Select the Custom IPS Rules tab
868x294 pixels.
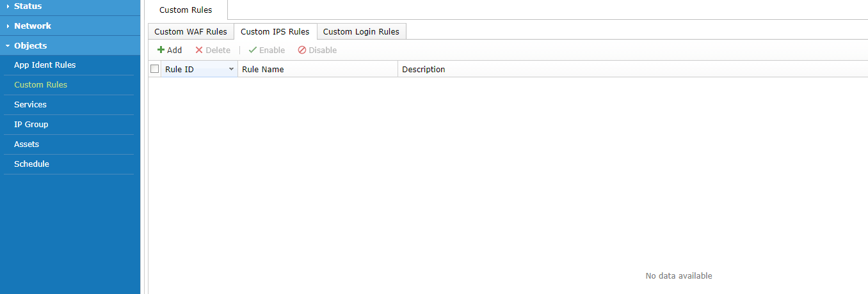tap(275, 31)
